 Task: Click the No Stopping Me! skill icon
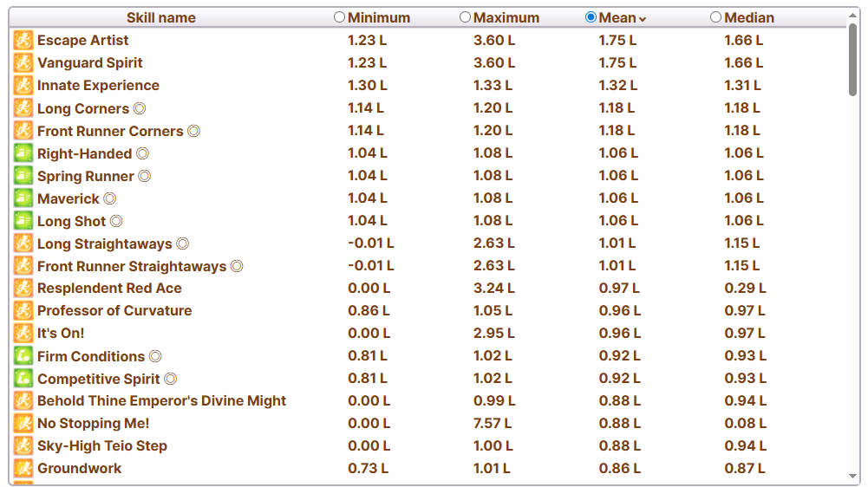tap(23, 424)
